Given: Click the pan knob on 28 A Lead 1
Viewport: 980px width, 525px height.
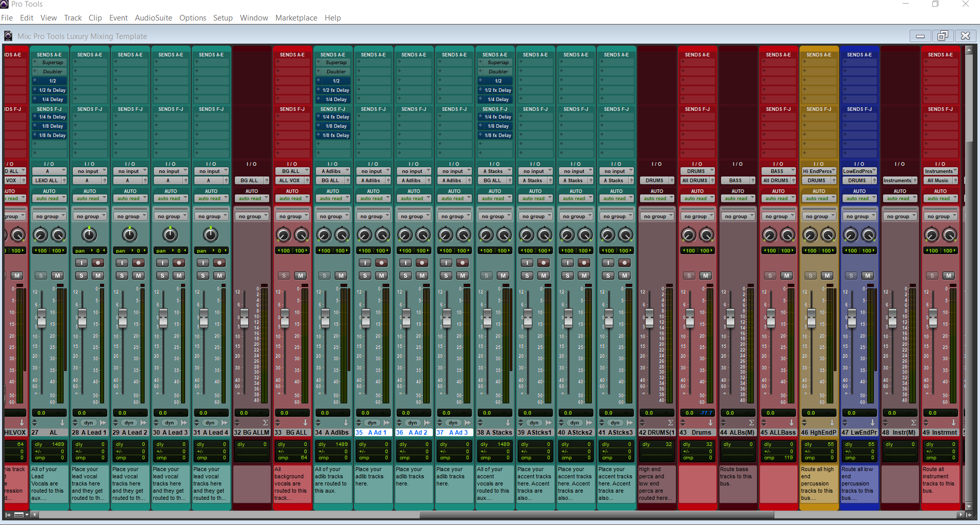Looking at the screenshot, I should (89, 235).
